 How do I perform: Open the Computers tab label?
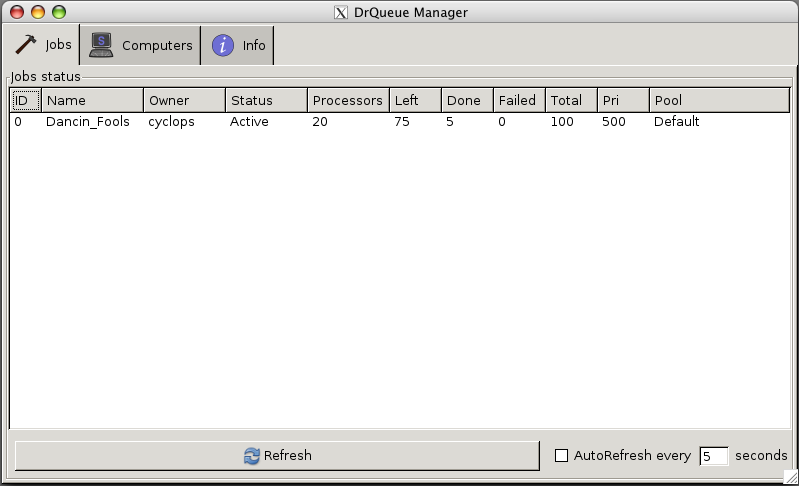click(157, 45)
